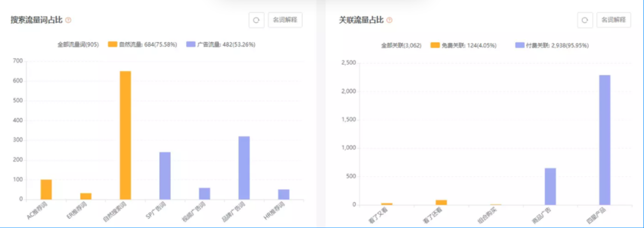Screen dimensions: 644x228
Task: Click the 全部流量词(905) legend text
Action: (78, 44)
